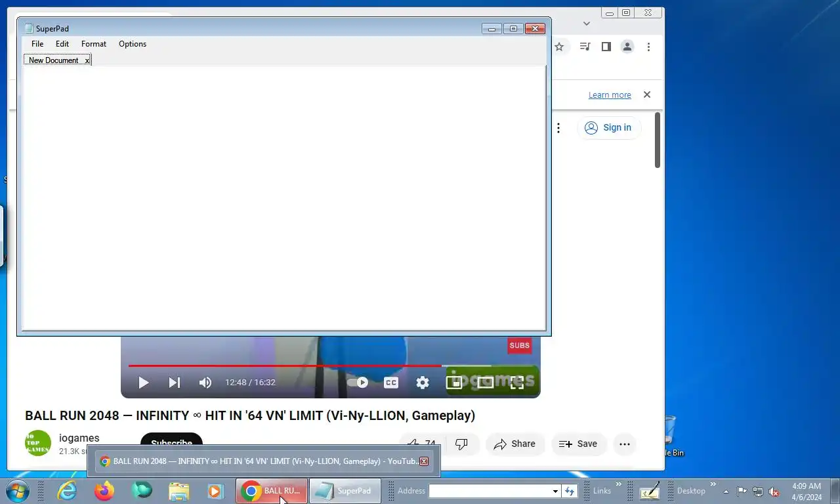This screenshot has height=504, width=840.
Task: Open the Windows Start menu
Action: [x=17, y=491]
